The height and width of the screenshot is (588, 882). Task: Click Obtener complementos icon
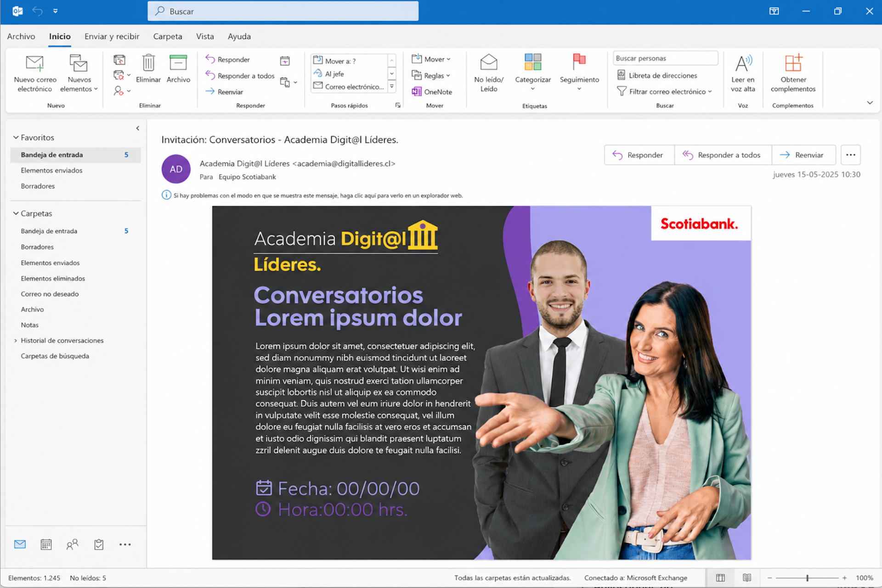coord(793,63)
